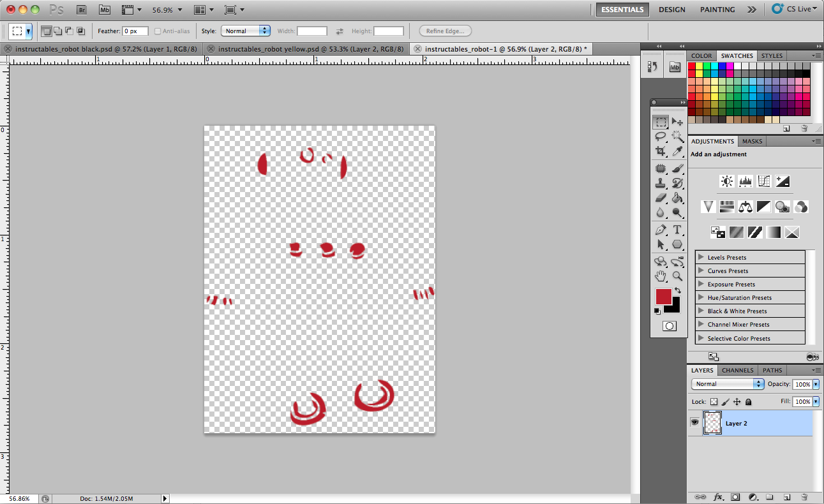Select the Type tool
The height and width of the screenshot is (504, 824).
677,230
